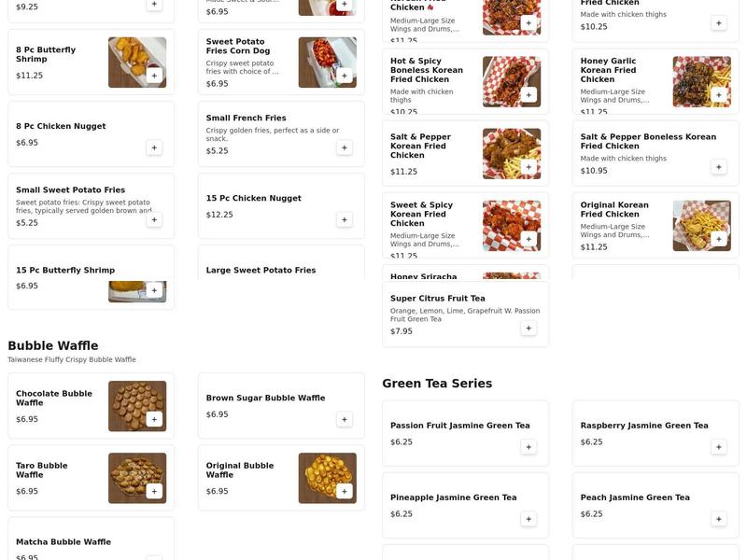Screen dimensions: 747x560
Task: Add Sweet Potato Fries Corn Dog
Action: [x=344, y=76]
